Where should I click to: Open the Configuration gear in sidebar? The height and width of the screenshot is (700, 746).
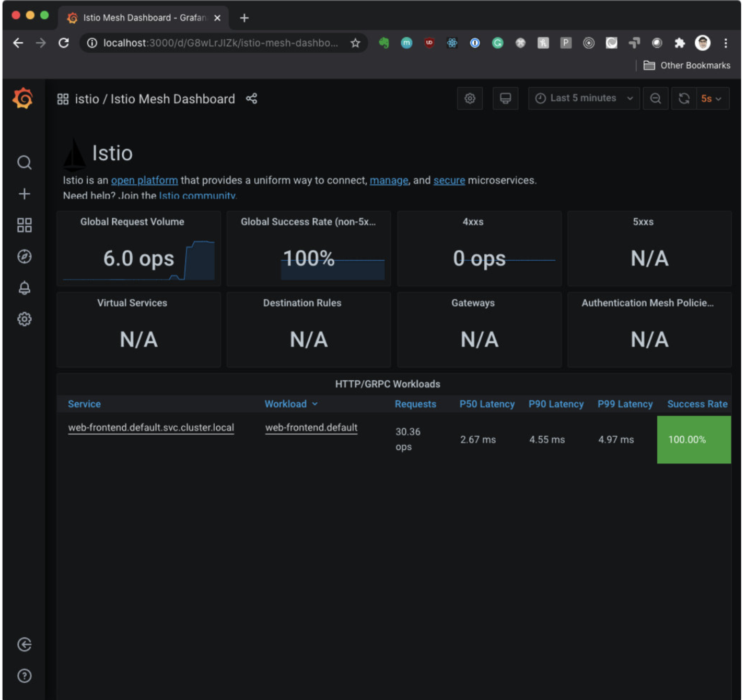[x=24, y=319]
